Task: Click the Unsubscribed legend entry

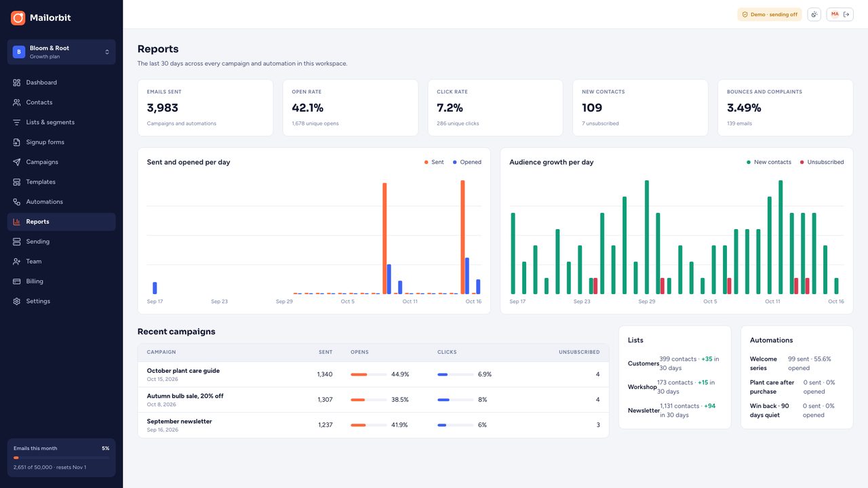Action: pos(822,162)
